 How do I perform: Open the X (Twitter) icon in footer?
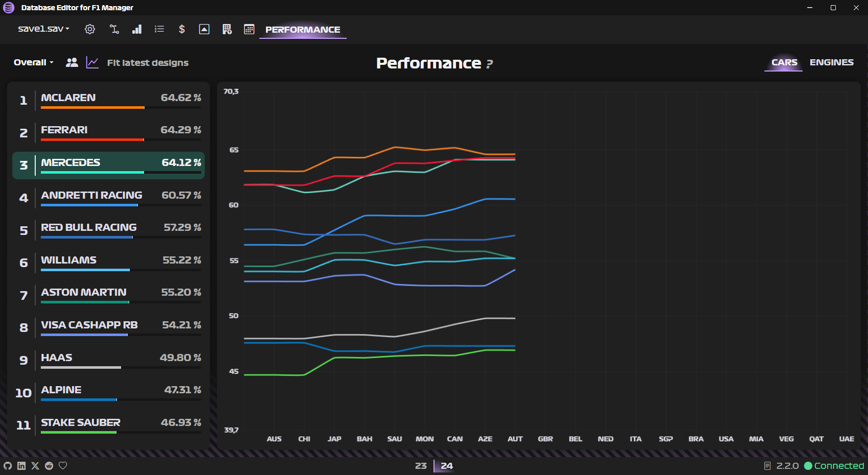click(35, 466)
